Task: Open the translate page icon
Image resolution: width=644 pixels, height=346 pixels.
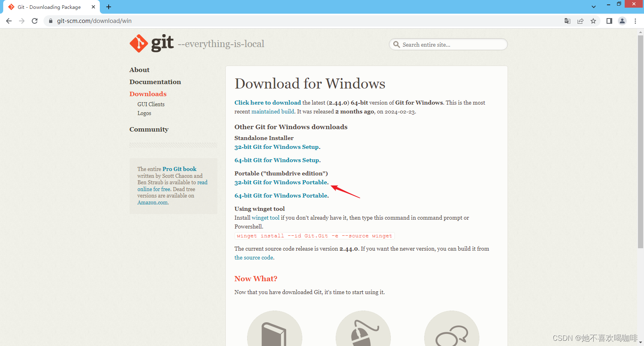Action: [568, 21]
